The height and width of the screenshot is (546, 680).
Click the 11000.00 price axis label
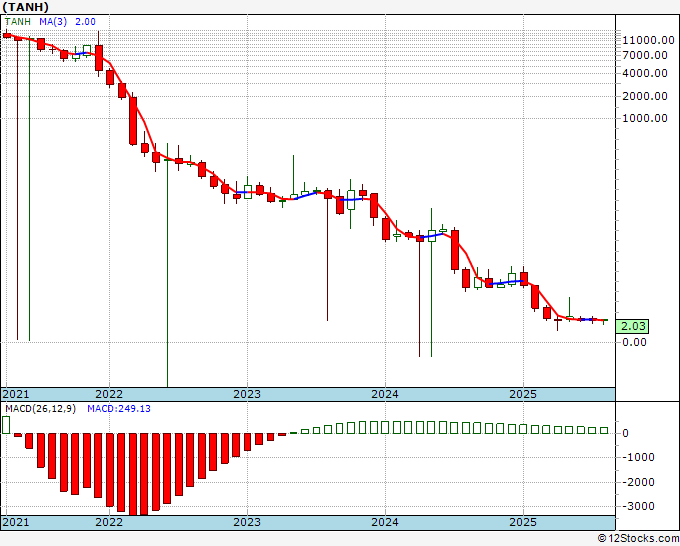[x=648, y=40]
